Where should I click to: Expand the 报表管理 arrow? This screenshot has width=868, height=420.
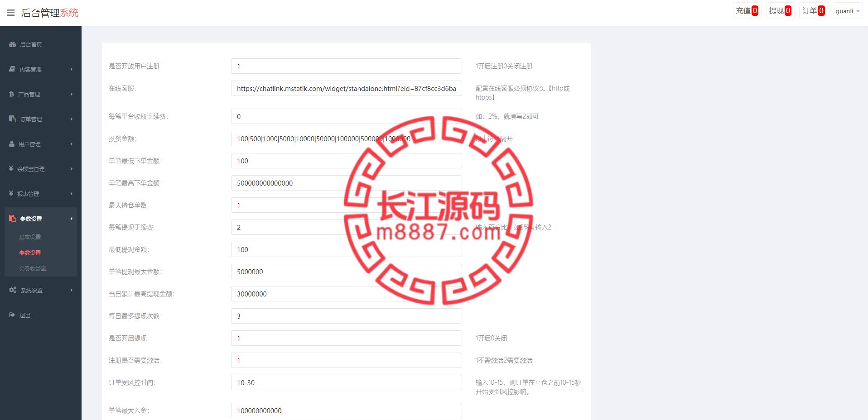pos(72,194)
